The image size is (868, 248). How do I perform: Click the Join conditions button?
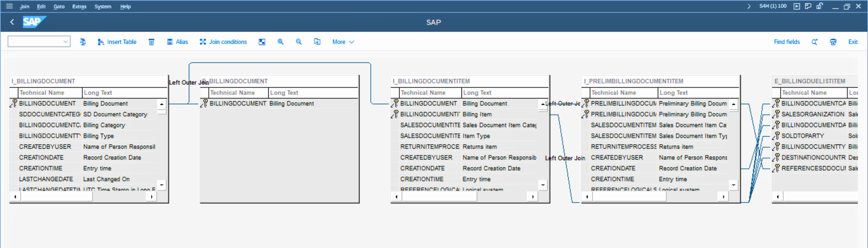(x=223, y=42)
